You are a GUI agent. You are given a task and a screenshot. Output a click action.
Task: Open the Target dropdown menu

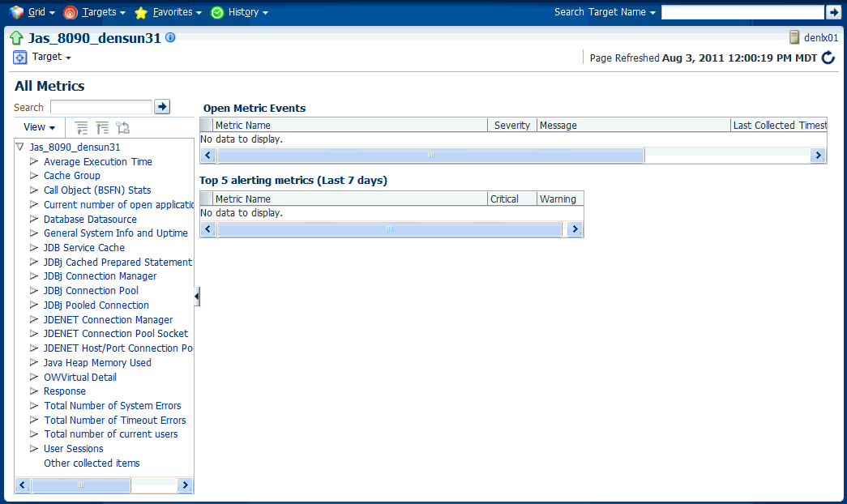51,57
